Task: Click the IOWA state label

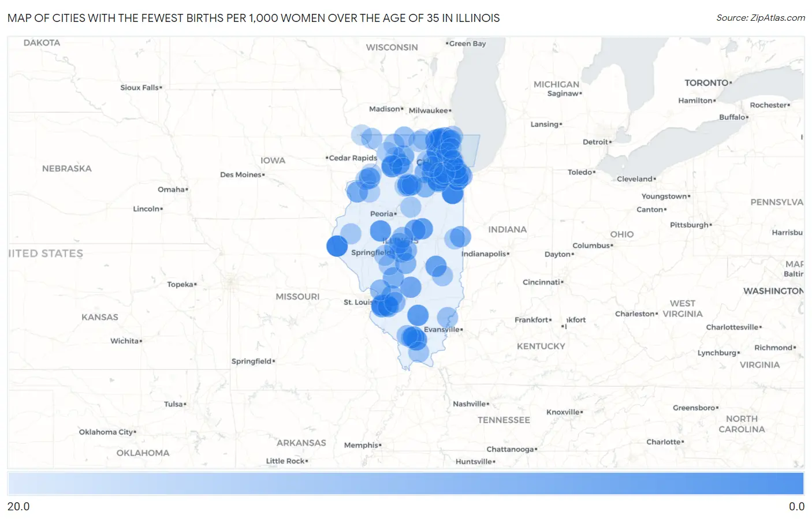Action: [x=273, y=160]
